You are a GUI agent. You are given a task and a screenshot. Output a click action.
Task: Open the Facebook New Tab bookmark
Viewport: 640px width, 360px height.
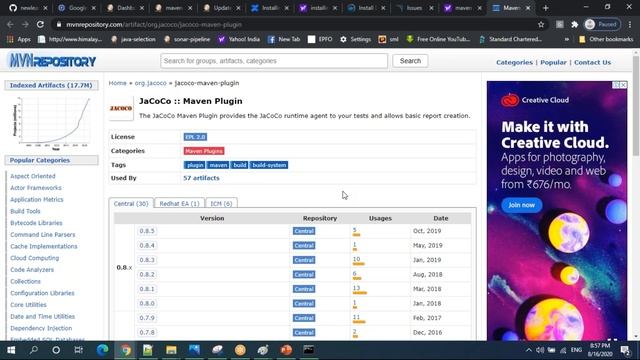point(284,39)
